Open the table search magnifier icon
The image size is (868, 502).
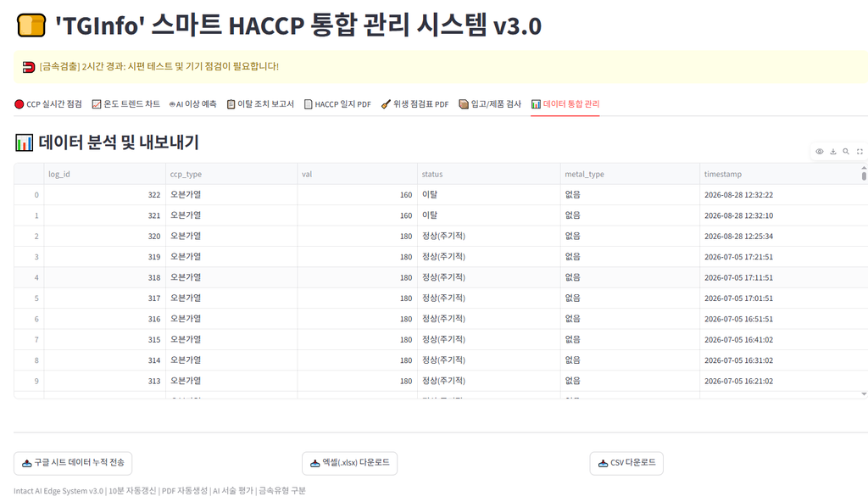click(x=846, y=151)
